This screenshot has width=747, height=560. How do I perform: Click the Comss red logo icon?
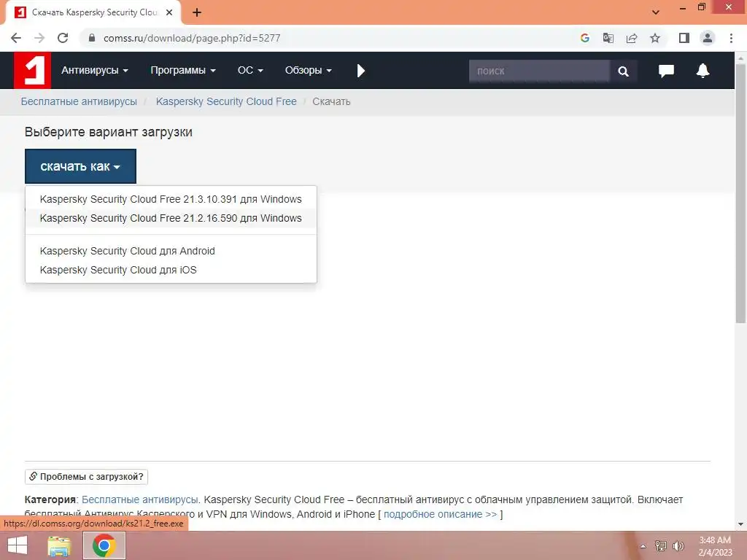point(32,71)
